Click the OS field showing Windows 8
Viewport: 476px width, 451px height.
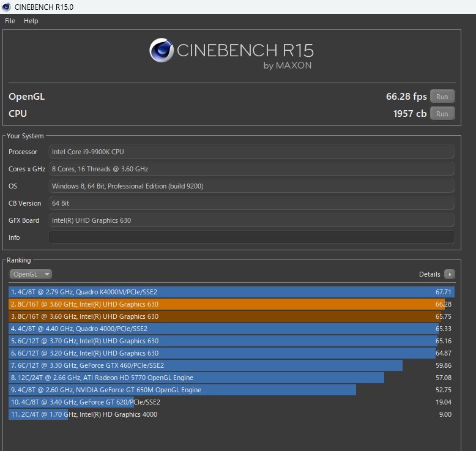[x=251, y=186]
